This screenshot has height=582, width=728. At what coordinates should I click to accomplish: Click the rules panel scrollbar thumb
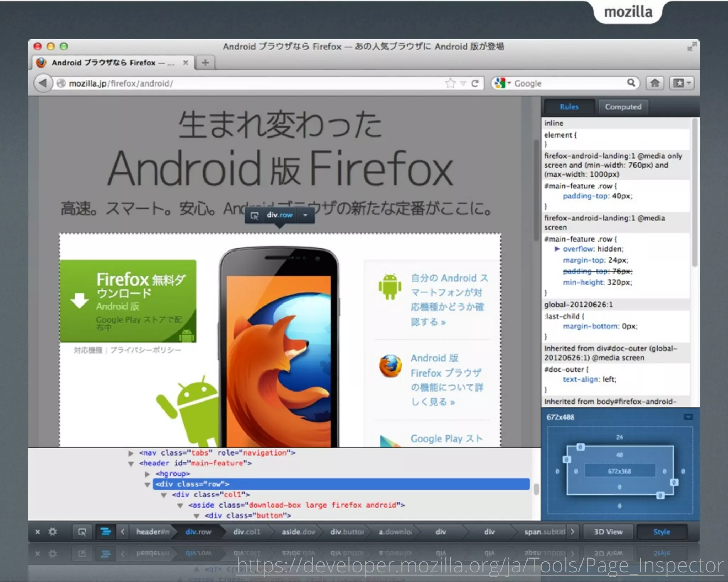click(x=695, y=193)
